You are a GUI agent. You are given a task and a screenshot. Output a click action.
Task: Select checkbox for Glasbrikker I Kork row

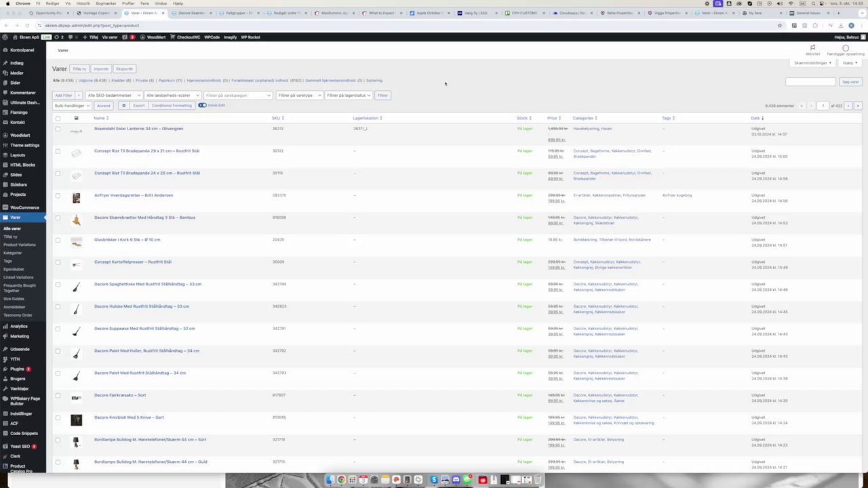(x=58, y=240)
